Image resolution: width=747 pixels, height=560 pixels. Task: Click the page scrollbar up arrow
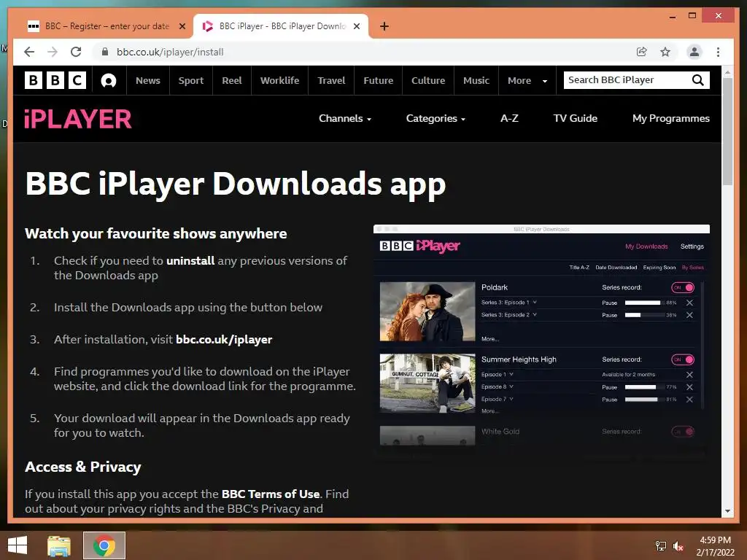727,72
